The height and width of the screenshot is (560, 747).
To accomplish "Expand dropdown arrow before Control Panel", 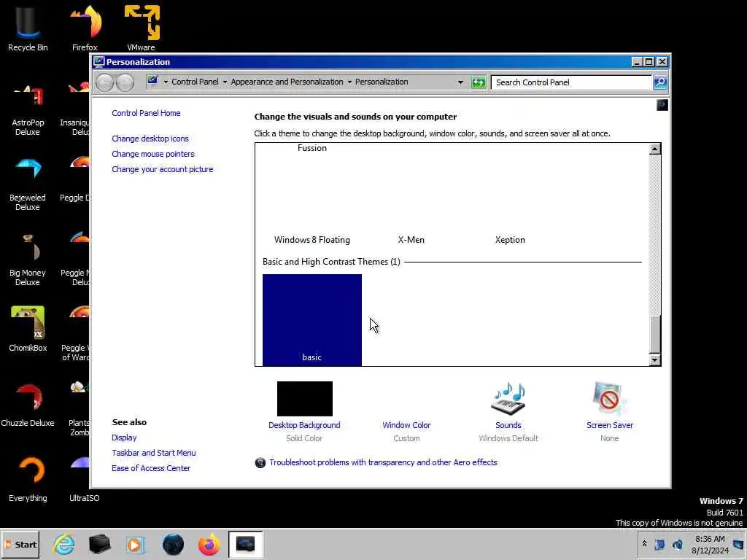I will click(166, 82).
